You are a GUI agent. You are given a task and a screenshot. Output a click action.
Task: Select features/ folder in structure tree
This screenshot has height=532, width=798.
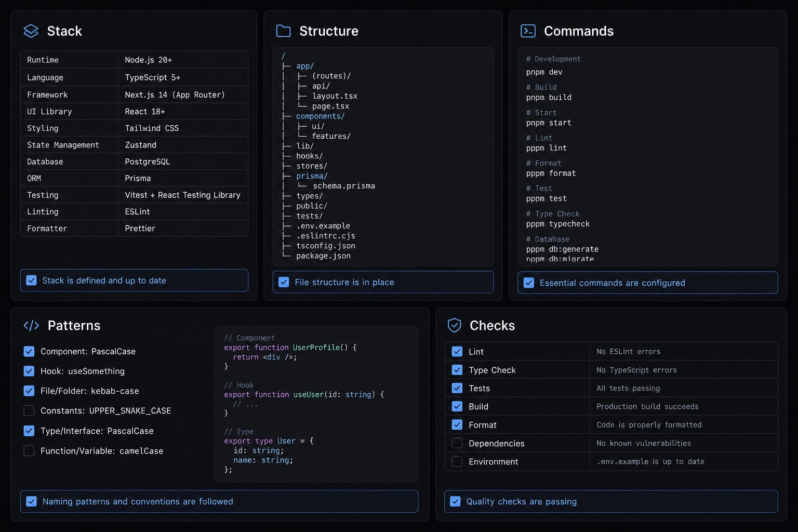331,136
